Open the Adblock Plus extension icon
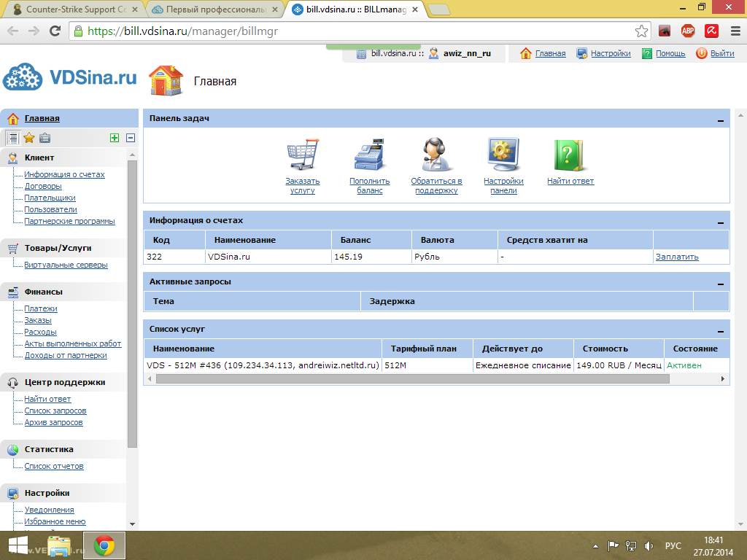The image size is (747, 560). pos(688,31)
